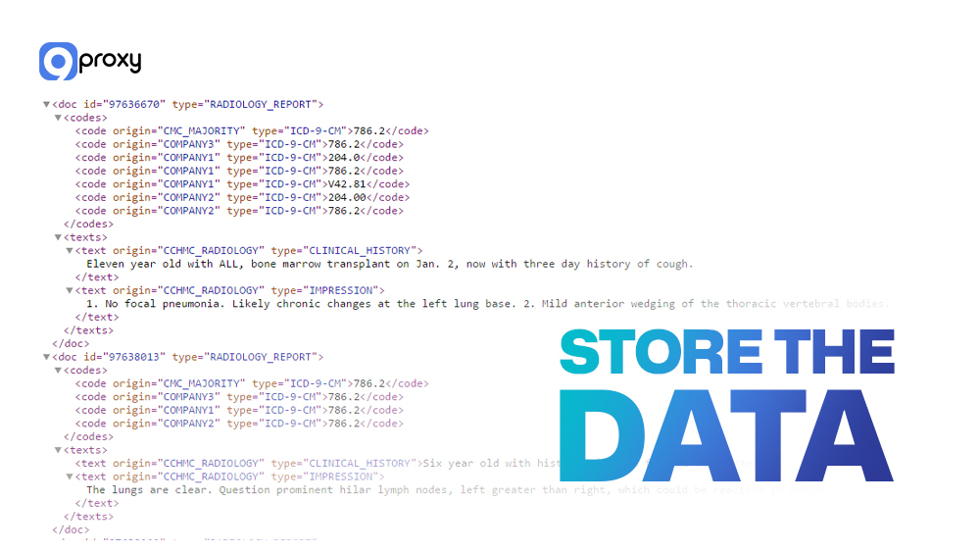
Task: Select CMC_MAJORITY code line in doc 97636670
Action: pyautogui.click(x=252, y=130)
